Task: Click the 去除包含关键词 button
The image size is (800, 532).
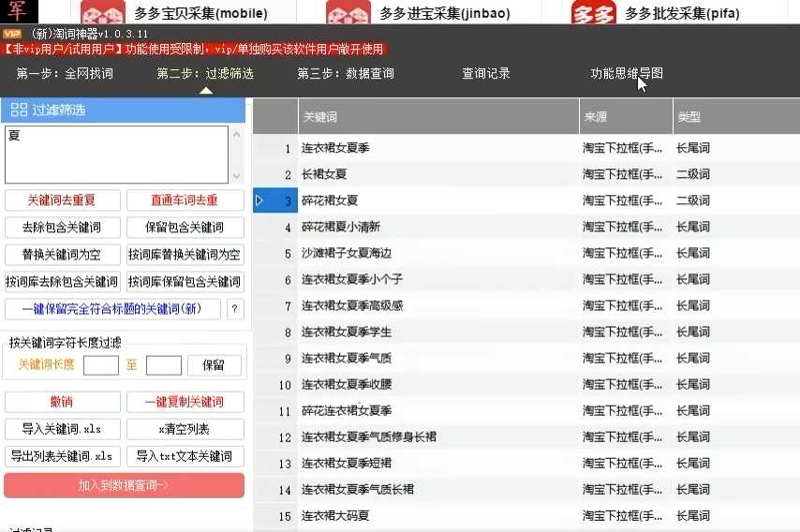Action: [x=62, y=227]
